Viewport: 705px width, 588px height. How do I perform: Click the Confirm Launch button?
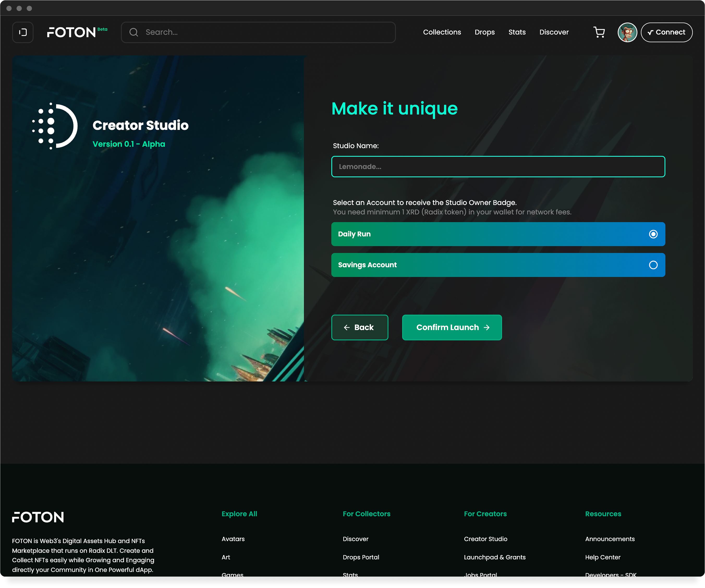coord(452,328)
